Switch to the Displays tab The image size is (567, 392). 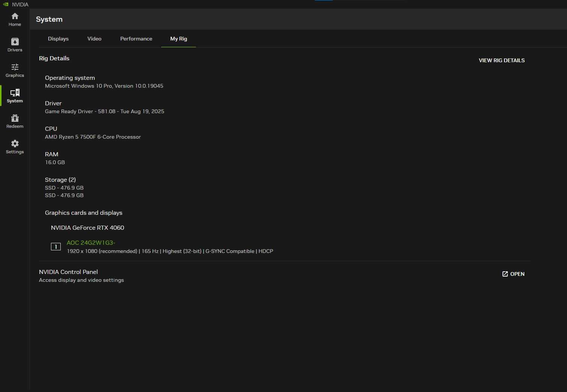[x=58, y=39]
